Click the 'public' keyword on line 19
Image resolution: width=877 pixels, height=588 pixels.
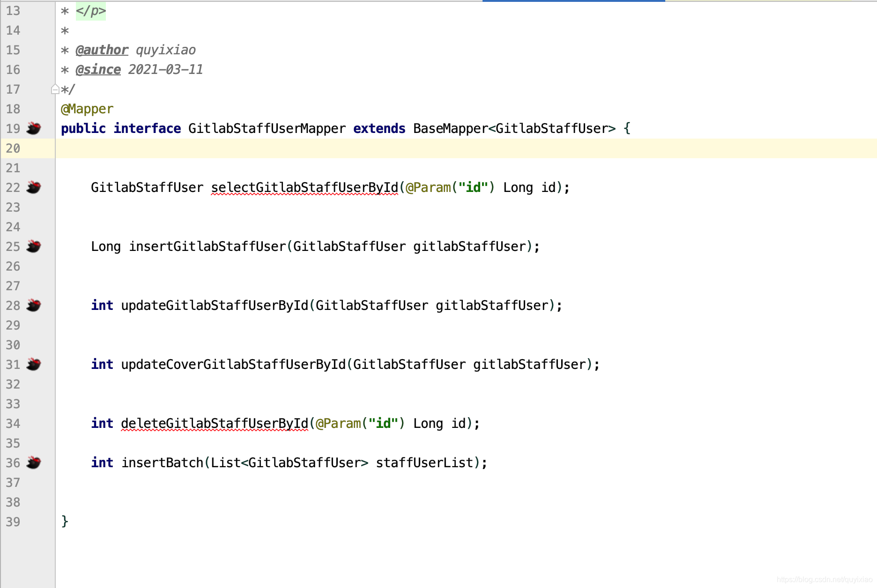click(83, 128)
